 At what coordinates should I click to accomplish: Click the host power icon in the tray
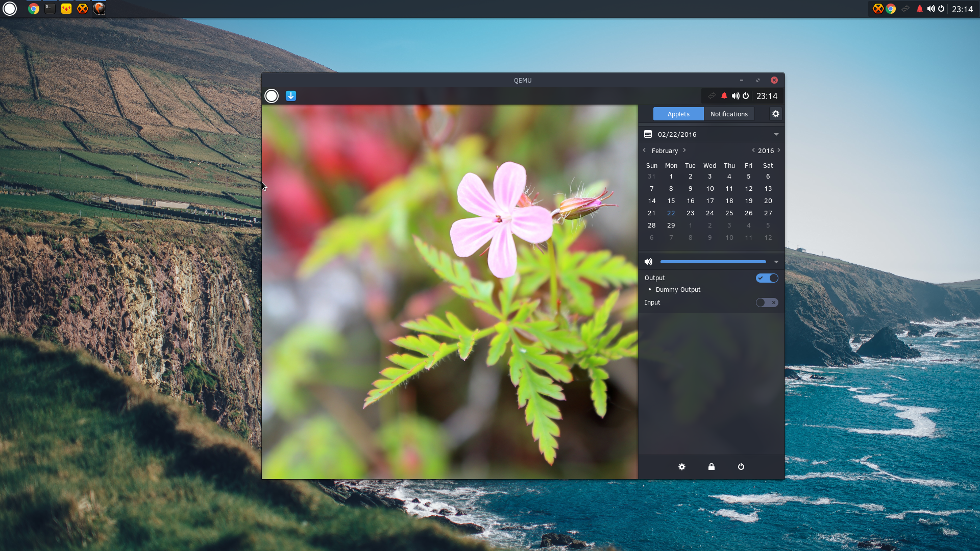coord(941,9)
